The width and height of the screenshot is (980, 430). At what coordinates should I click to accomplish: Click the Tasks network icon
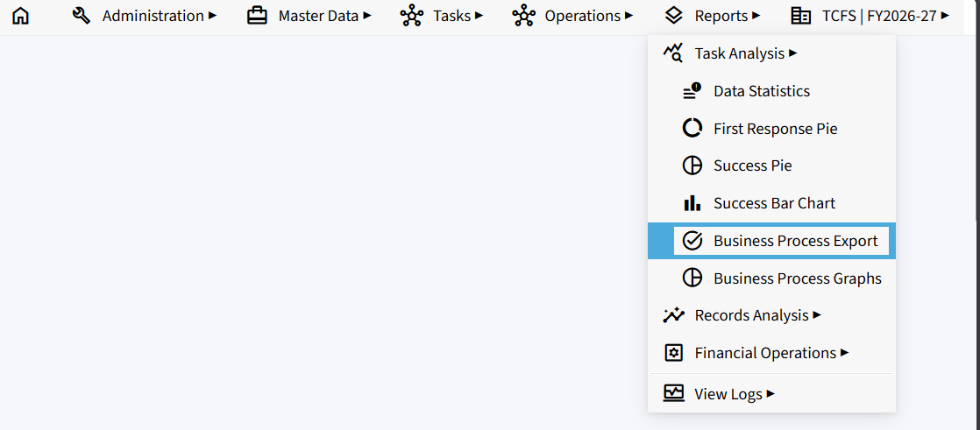[411, 16]
